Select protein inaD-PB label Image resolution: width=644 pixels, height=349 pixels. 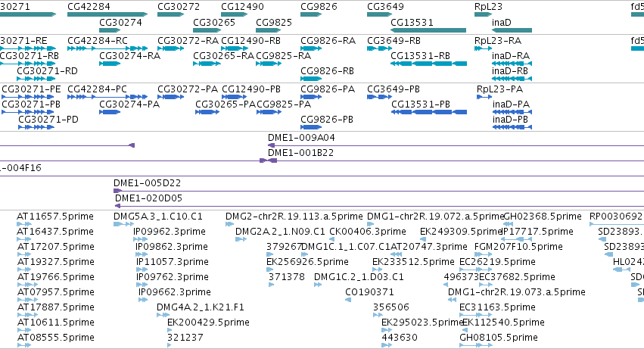[x=511, y=120]
